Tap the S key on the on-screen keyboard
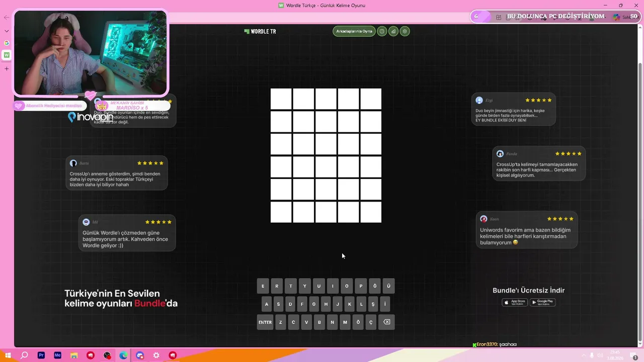 (x=278, y=304)
